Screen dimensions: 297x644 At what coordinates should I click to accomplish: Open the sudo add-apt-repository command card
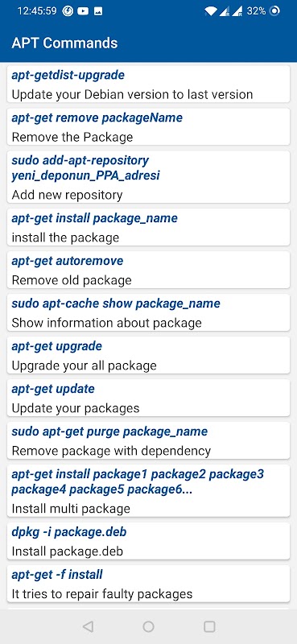(x=148, y=177)
